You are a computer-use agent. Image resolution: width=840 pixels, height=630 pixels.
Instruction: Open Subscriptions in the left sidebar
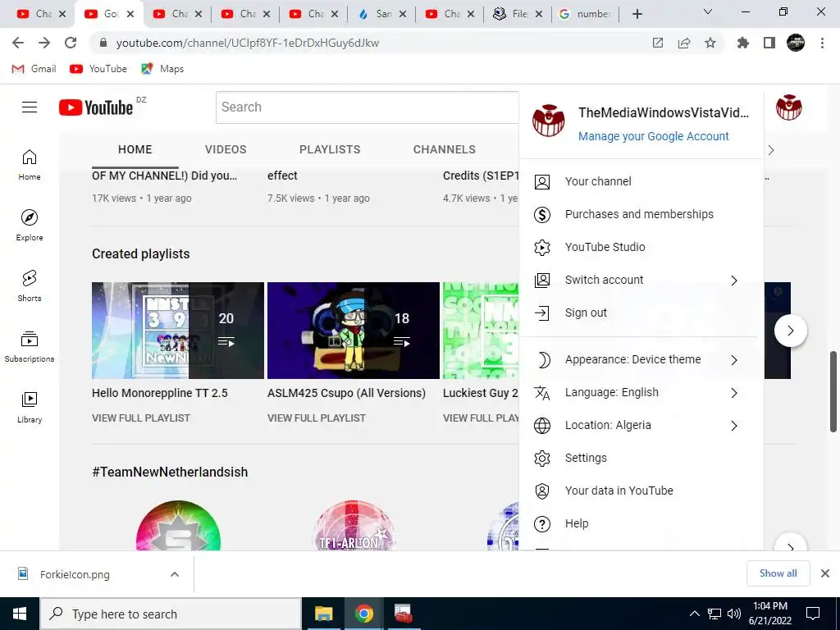tap(30, 347)
